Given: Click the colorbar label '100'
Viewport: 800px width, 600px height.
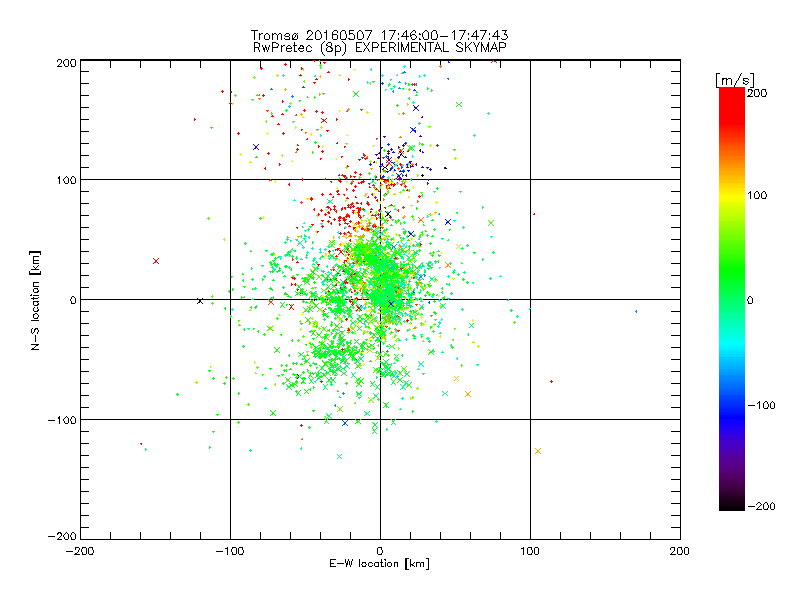Looking at the screenshot, I should point(757,195).
